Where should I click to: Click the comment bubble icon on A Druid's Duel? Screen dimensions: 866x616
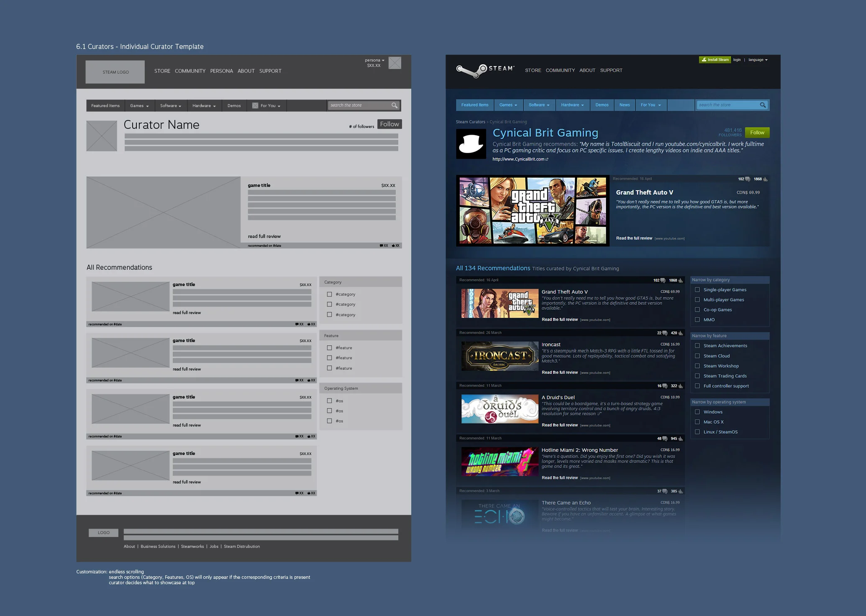point(665,386)
